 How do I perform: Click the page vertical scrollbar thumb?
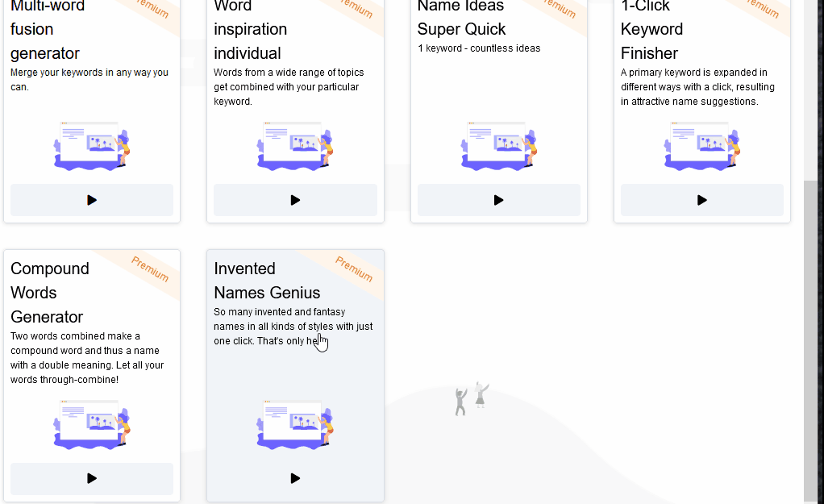point(813,331)
